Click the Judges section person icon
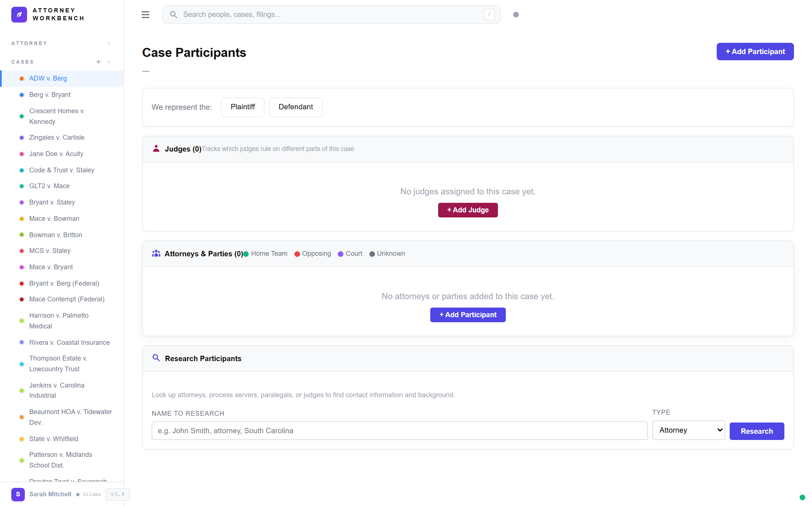 tap(156, 148)
